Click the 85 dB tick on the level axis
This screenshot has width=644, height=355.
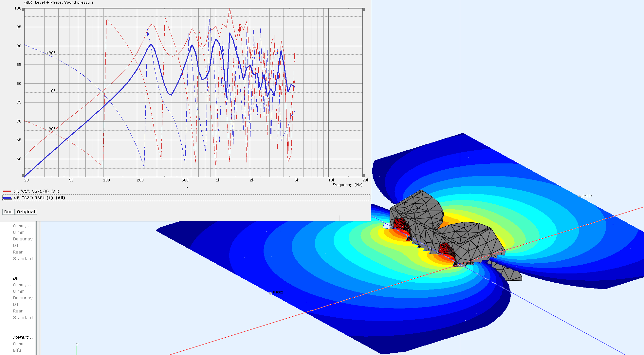point(19,65)
